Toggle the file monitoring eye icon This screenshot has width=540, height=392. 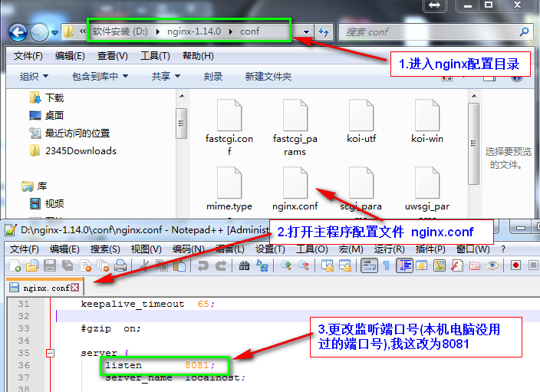pos(492,265)
